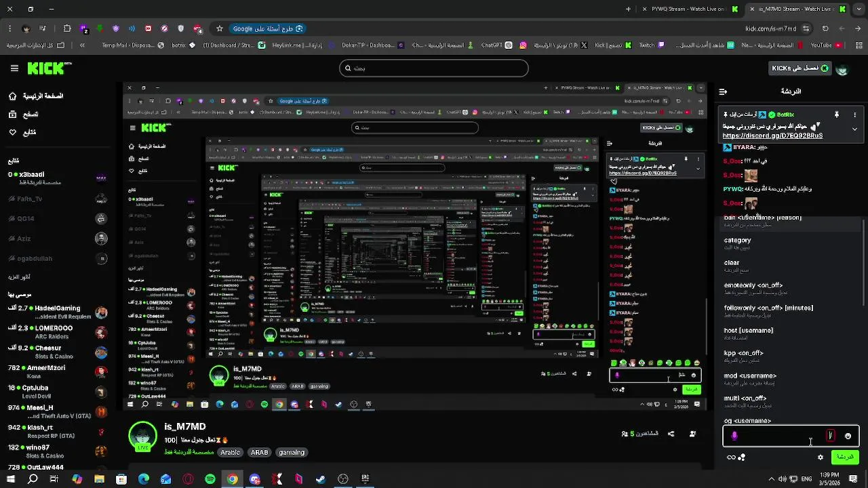Select the multi command suggestion
Image resolution: width=868 pixels, height=488 pixels.
(790, 401)
